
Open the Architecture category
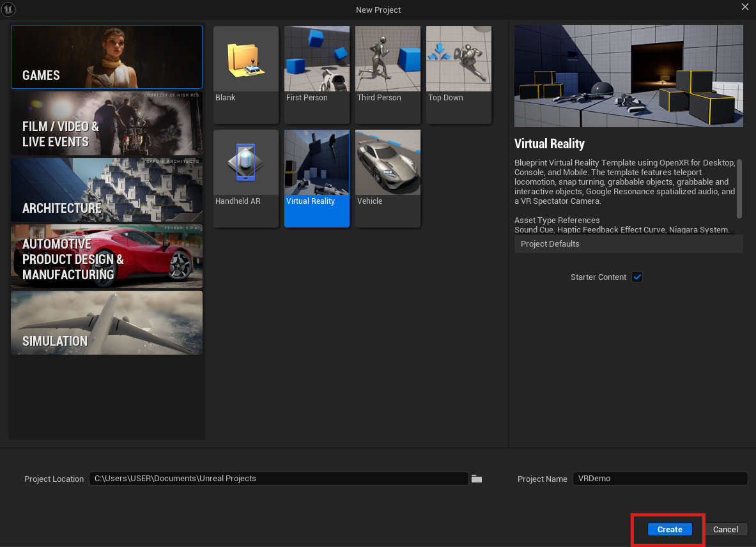(107, 190)
